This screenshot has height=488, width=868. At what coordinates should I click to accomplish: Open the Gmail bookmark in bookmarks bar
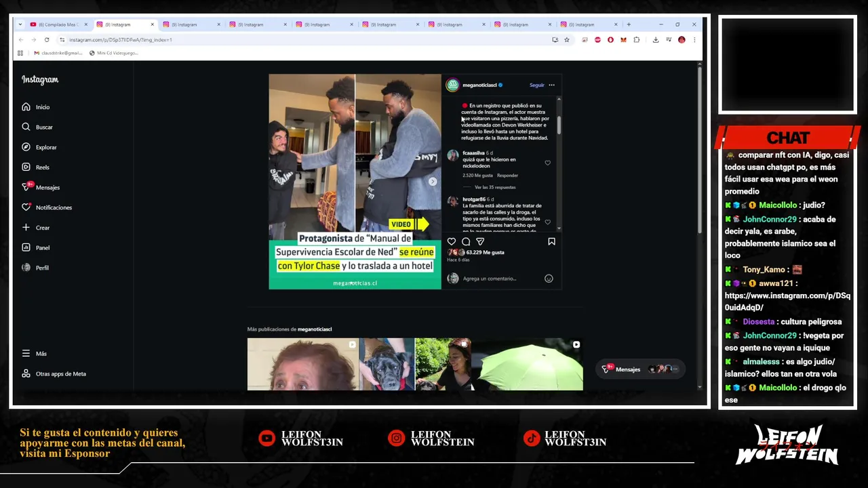(58, 53)
